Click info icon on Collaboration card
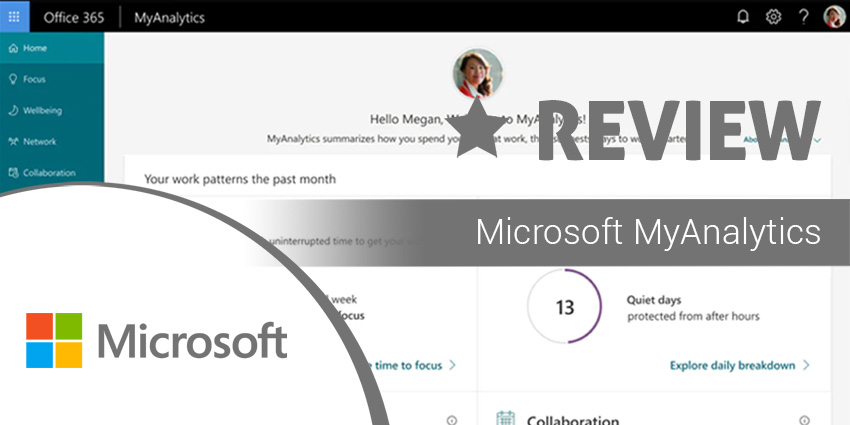This screenshot has width=850, height=425. [804, 420]
